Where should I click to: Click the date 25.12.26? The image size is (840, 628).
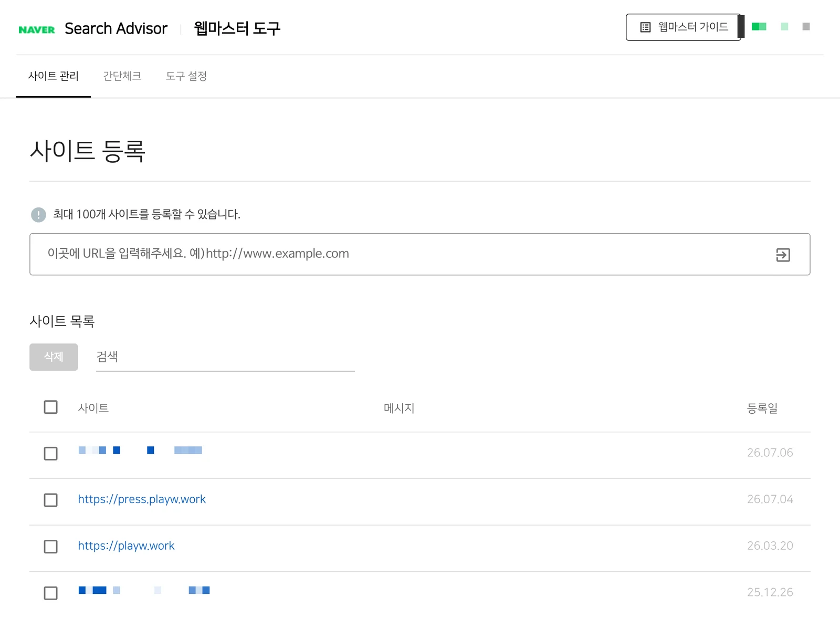(770, 592)
